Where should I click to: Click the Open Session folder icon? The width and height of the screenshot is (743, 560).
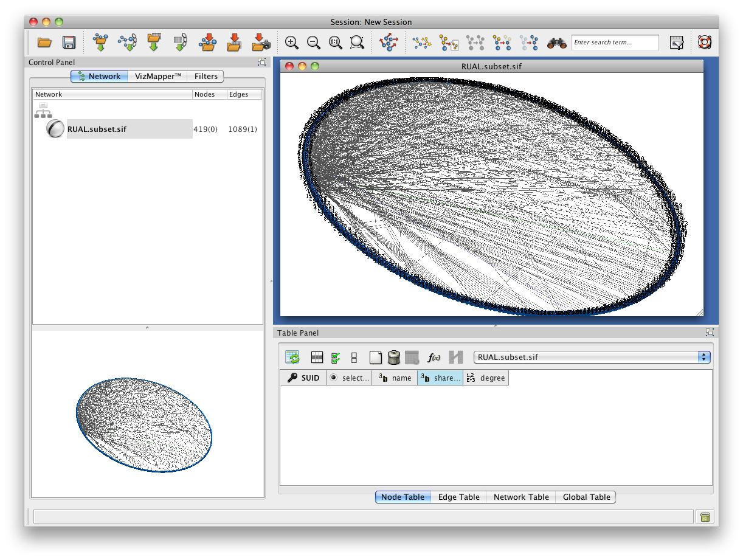point(44,43)
